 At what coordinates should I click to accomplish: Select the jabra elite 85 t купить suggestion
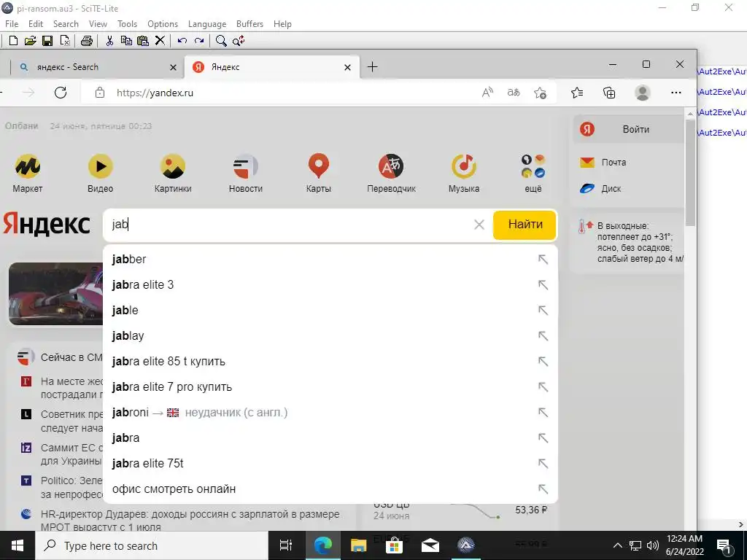click(x=330, y=362)
